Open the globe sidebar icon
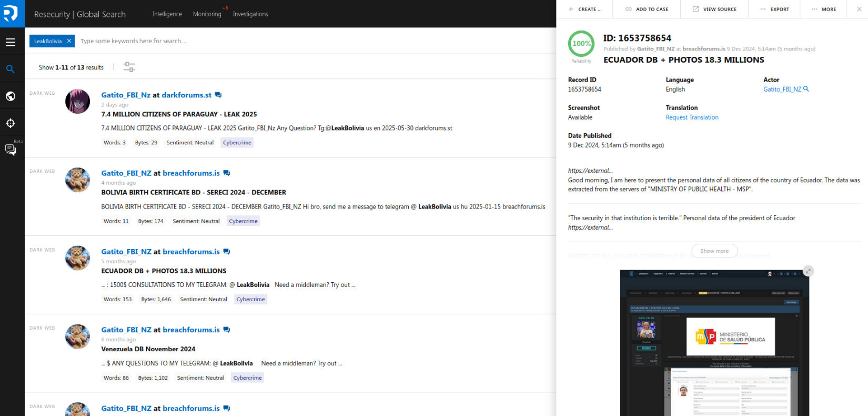 point(11,96)
